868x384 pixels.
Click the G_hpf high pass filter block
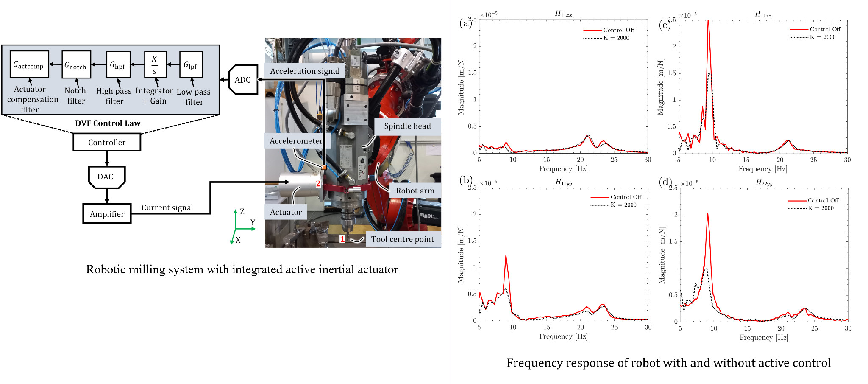(x=117, y=64)
